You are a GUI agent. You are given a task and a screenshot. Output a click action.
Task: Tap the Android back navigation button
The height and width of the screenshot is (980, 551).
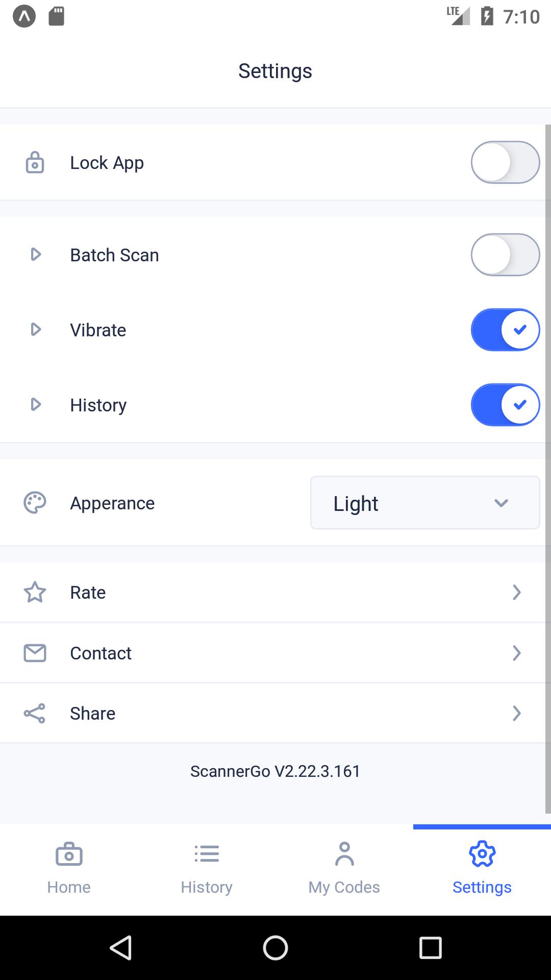click(x=121, y=948)
